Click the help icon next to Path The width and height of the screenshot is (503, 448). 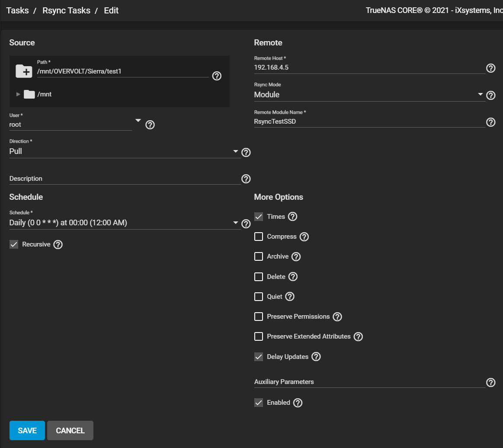(x=217, y=76)
